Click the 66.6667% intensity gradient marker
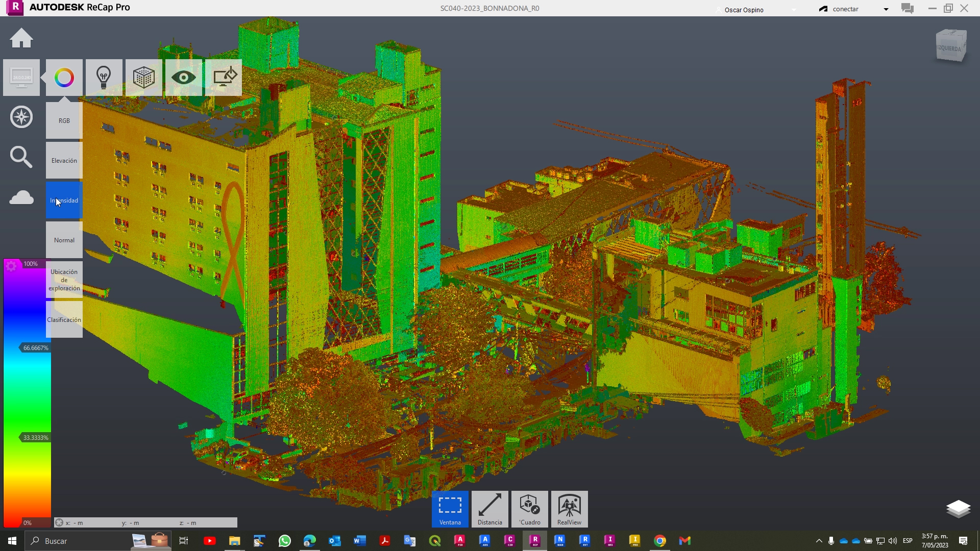The height and width of the screenshot is (551, 980). (x=35, y=348)
